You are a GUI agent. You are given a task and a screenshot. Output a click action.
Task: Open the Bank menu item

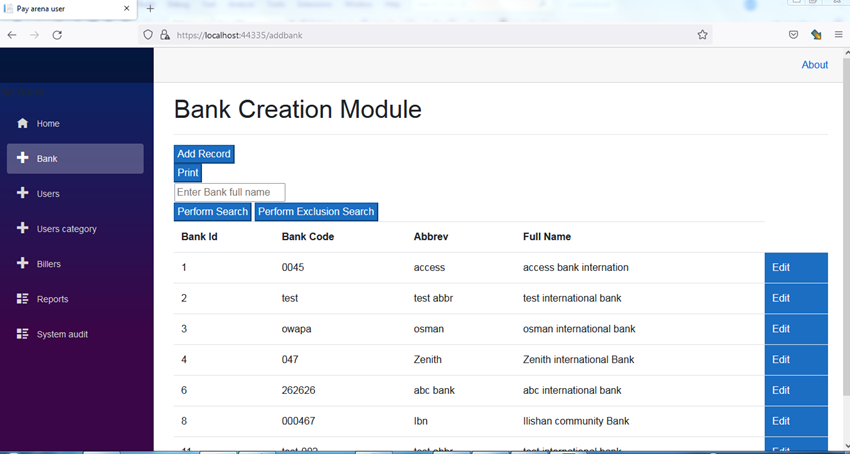[75, 158]
